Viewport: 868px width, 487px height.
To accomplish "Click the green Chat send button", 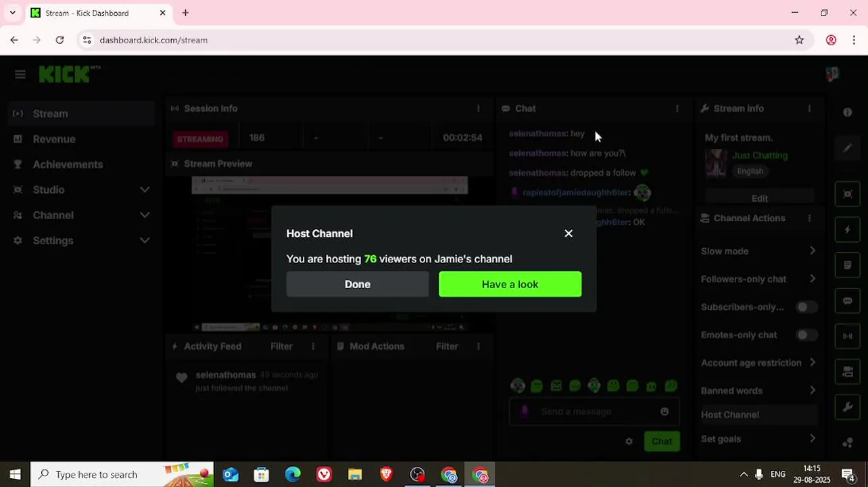I will [662, 442].
